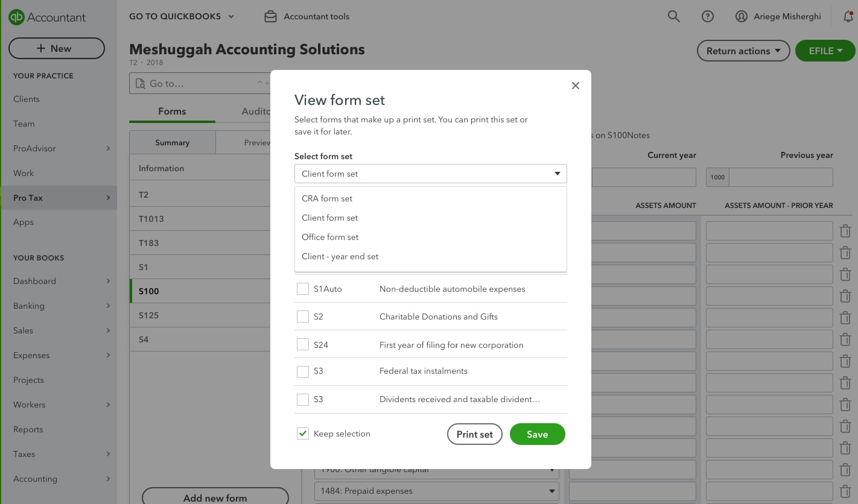Select the S125 form row
This screenshot has height=504, width=858.
[200, 315]
